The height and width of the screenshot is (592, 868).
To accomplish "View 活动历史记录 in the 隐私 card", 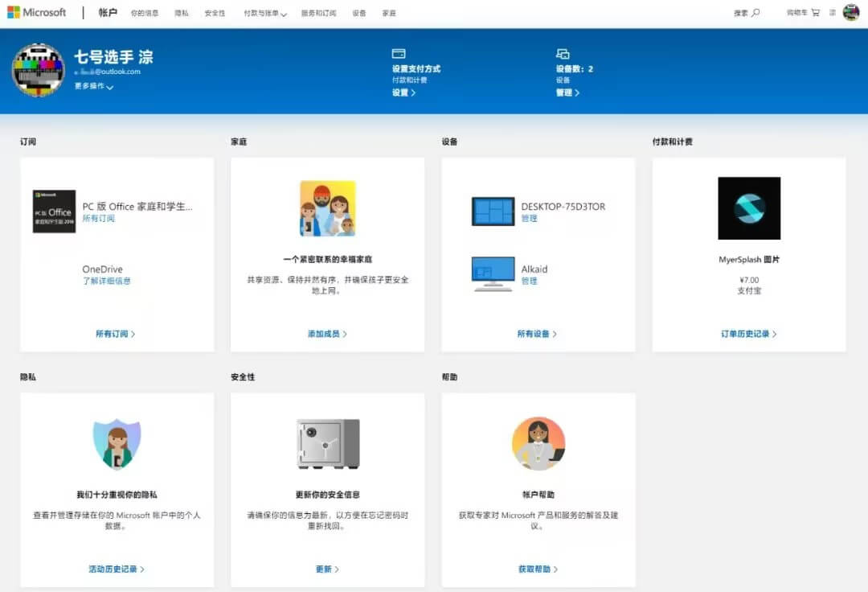I will 113,568.
